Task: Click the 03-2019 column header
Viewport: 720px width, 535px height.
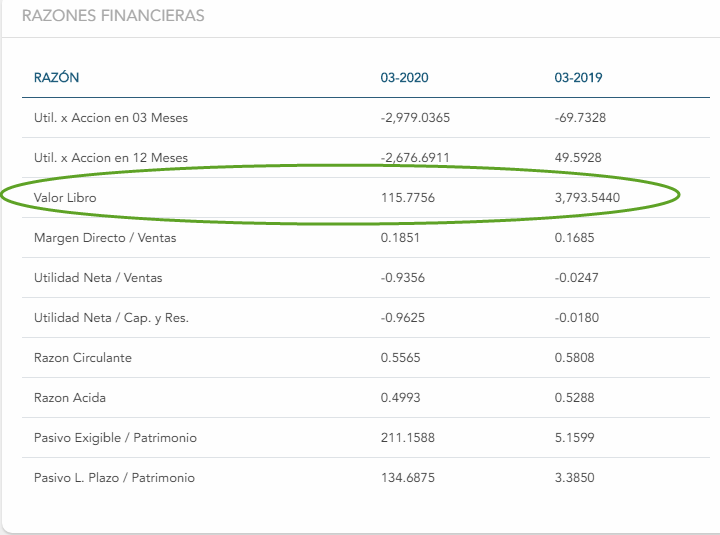Action: (579, 78)
